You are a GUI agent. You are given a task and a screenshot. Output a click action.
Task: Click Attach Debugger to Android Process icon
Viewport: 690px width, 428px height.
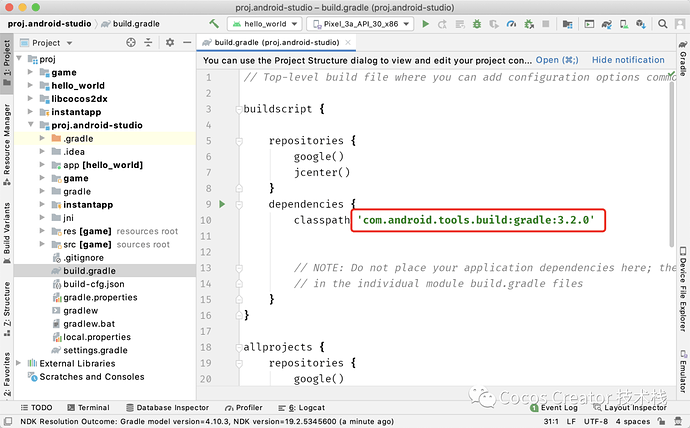(x=529, y=24)
